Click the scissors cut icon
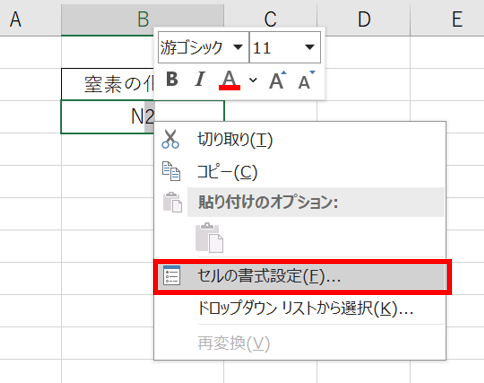 coord(170,139)
